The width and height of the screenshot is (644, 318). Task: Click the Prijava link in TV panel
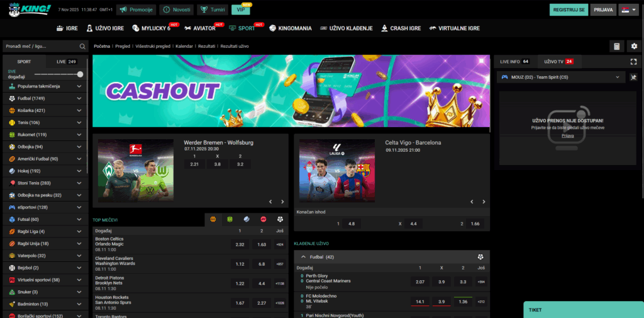[568, 135]
